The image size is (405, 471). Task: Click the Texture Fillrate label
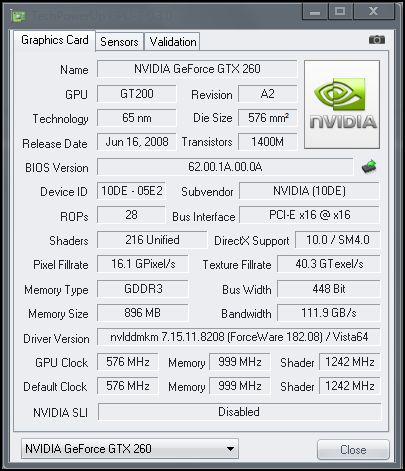click(237, 265)
